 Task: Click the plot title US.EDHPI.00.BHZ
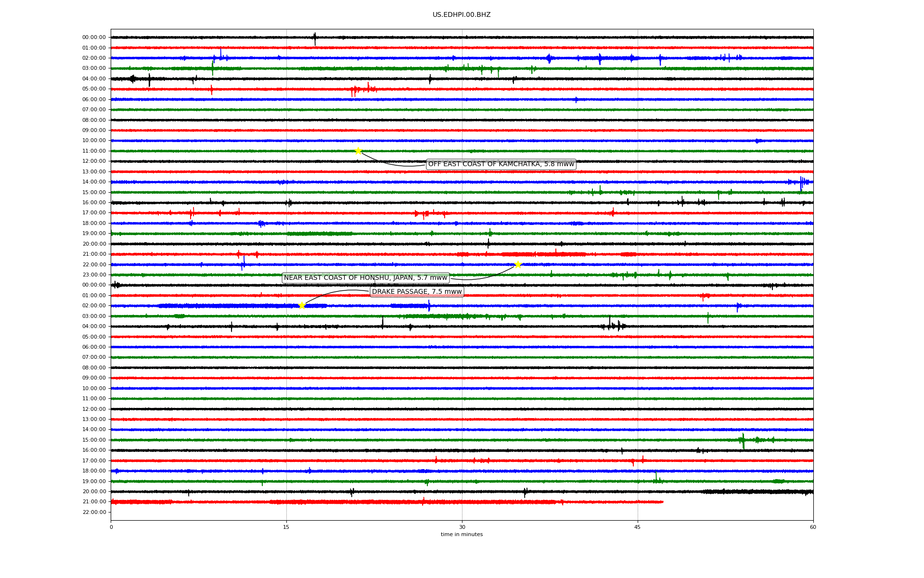pos(462,15)
